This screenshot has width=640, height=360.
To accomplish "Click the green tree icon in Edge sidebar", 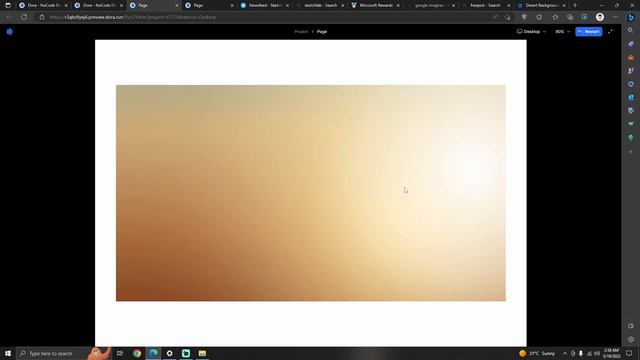I will (x=631, y=138).
